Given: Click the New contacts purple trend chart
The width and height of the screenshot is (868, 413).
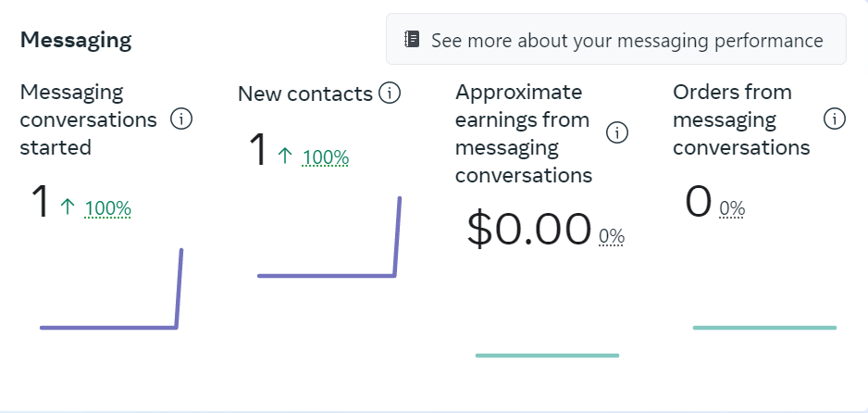Looking at the screenshot, I should 327,275.
